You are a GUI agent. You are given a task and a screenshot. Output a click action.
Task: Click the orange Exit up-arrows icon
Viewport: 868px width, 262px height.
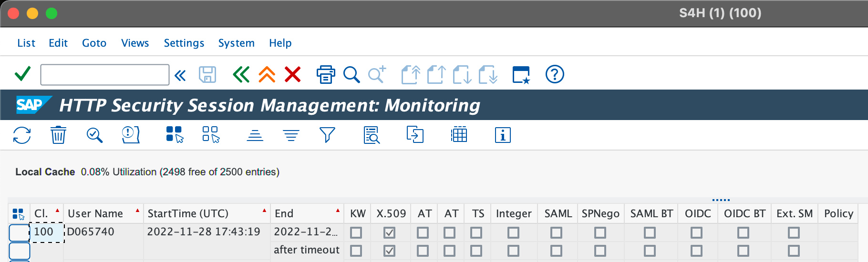click(x=267, y=75)
